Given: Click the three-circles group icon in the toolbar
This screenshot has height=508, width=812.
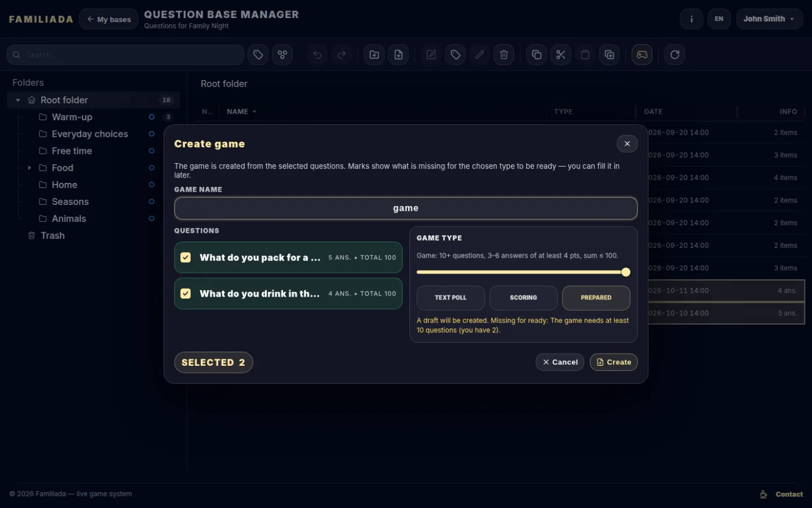Looking at the screenshot, I should [x=282, y=55].
